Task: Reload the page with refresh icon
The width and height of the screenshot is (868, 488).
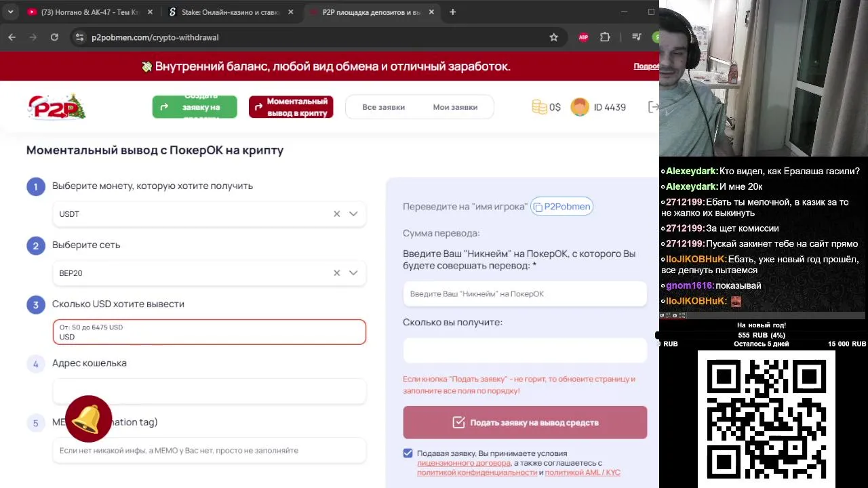Action: coord(54,37)
